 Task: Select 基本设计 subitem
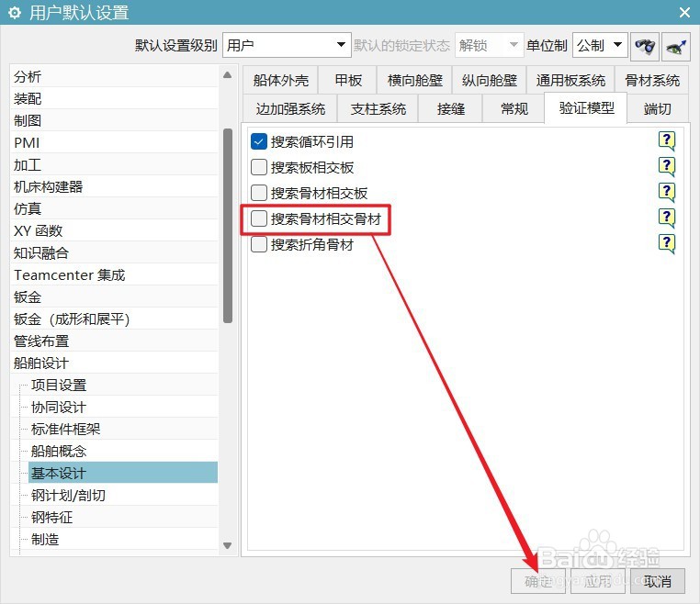(123, 473)
